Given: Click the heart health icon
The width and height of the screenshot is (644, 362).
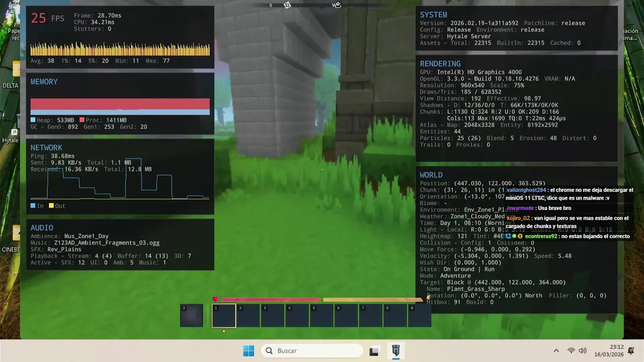Looking at the screenshot, I should pyautogui.click(x=215, y=300).
